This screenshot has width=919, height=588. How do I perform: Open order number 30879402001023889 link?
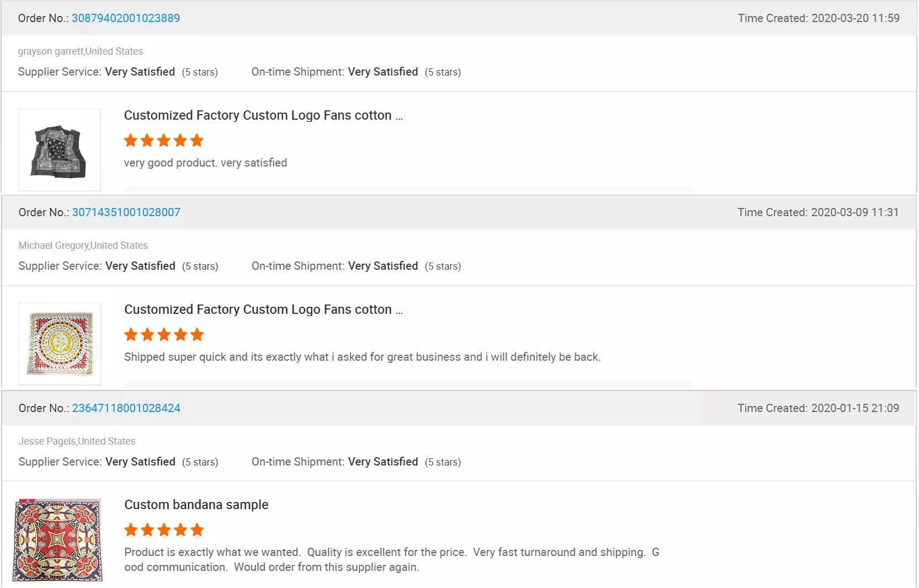126,18
